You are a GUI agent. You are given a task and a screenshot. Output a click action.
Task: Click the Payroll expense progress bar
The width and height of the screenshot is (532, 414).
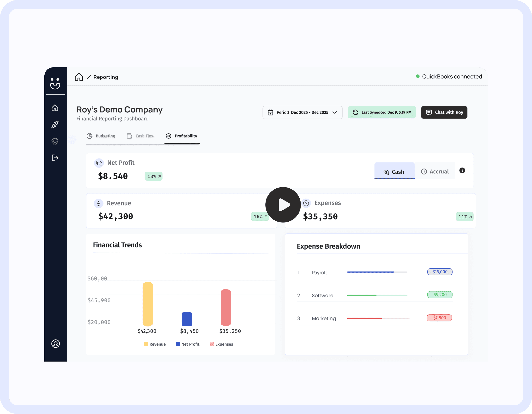point(377,272)
